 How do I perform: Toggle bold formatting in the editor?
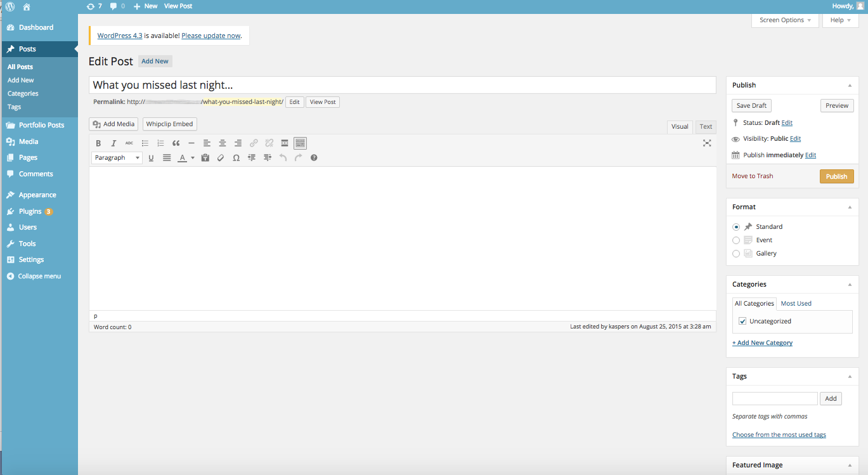tap(98, 143)
